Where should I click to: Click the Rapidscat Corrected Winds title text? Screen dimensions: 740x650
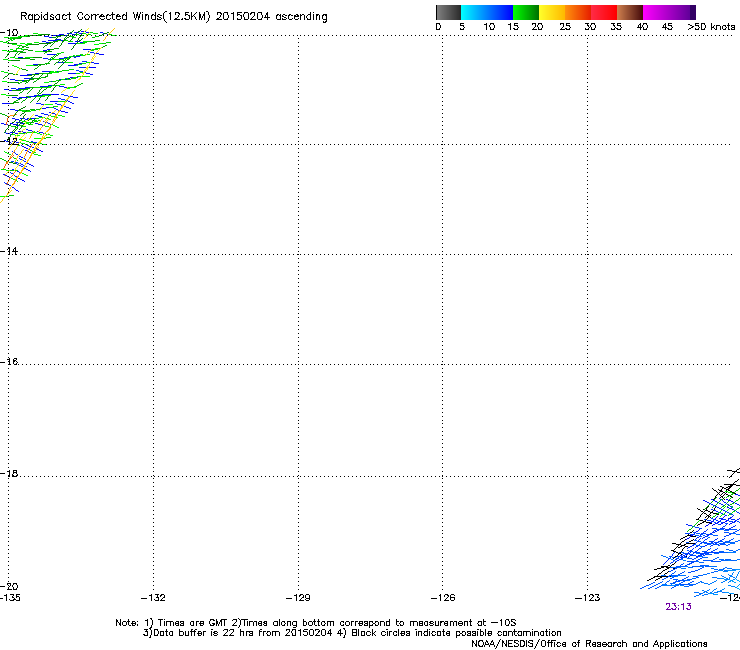(174, 16)
